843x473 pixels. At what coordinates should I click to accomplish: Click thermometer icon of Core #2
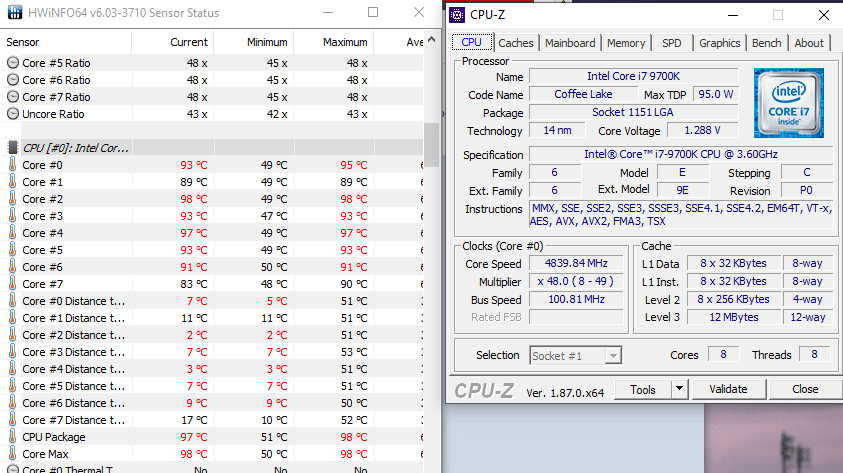point(12,199)
